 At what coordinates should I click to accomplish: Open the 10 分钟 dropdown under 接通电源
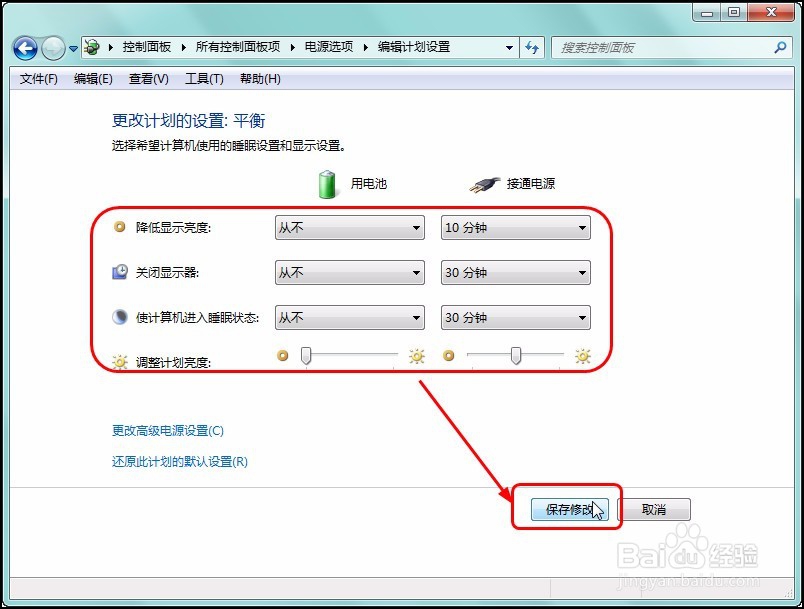click(514, 227)
